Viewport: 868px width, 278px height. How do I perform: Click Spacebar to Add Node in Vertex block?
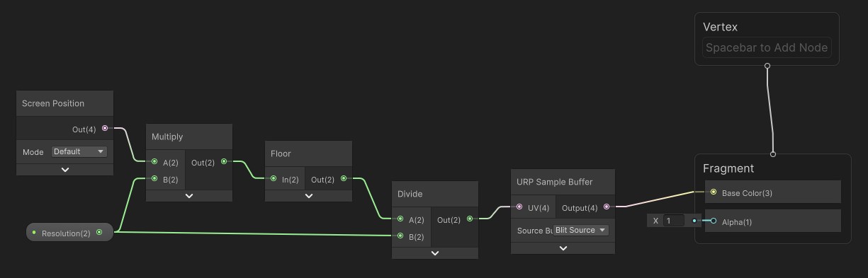[x=767, y=48]
